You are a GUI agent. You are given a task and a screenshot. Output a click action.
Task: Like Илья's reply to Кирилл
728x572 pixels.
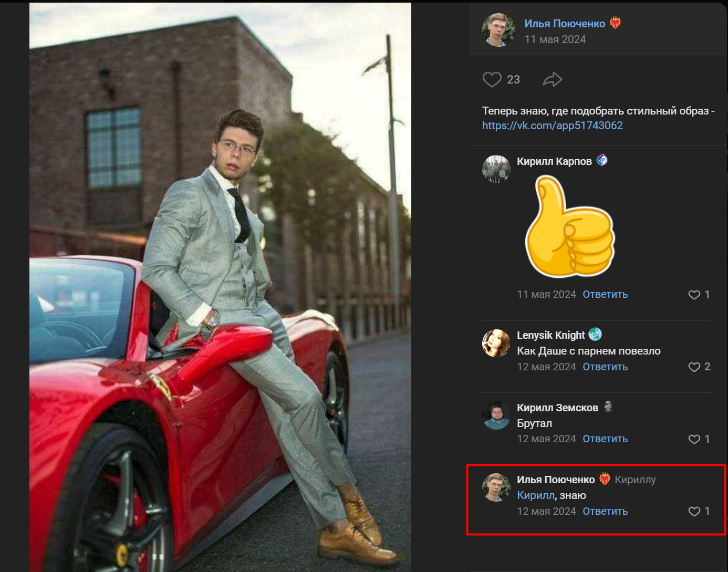point(694,511)
